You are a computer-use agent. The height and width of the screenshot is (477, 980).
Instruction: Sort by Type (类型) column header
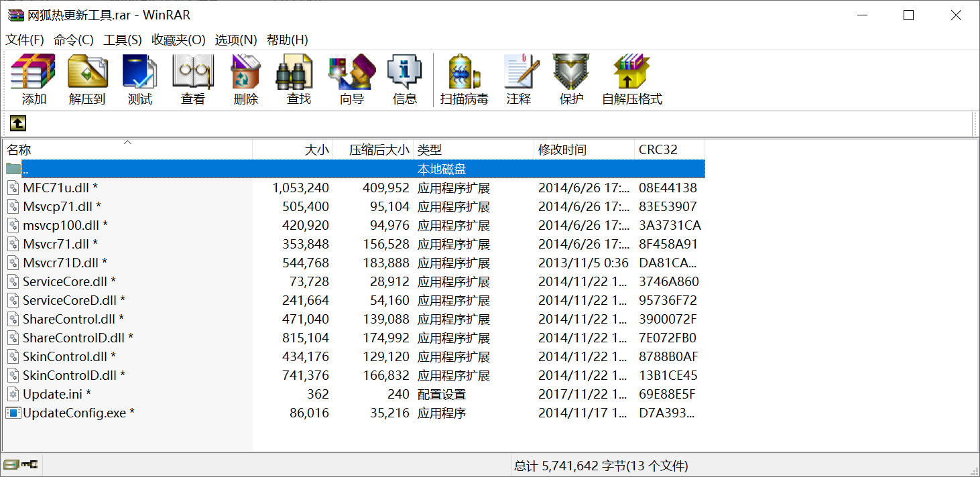(x=473, y=150)
